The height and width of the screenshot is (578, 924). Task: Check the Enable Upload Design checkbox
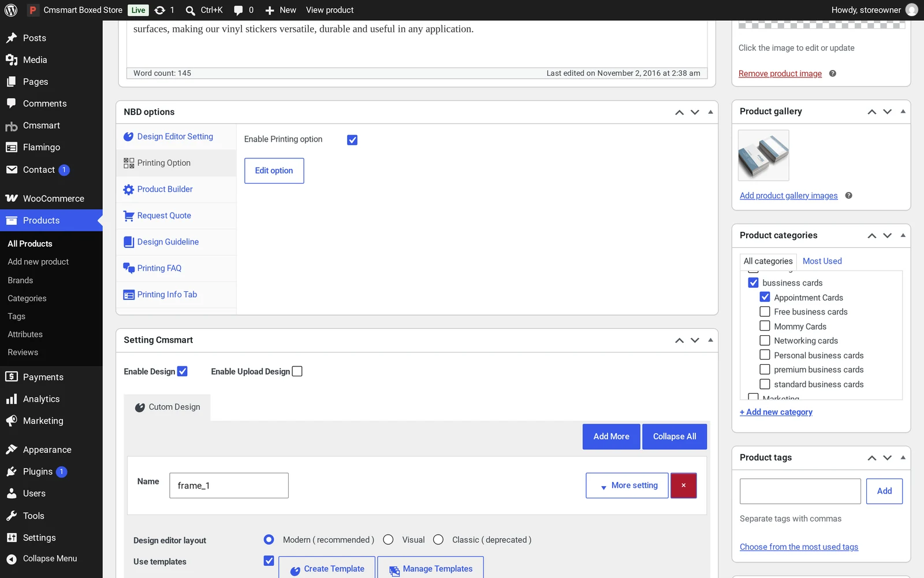pyautogui.click(x=297, y=371)
